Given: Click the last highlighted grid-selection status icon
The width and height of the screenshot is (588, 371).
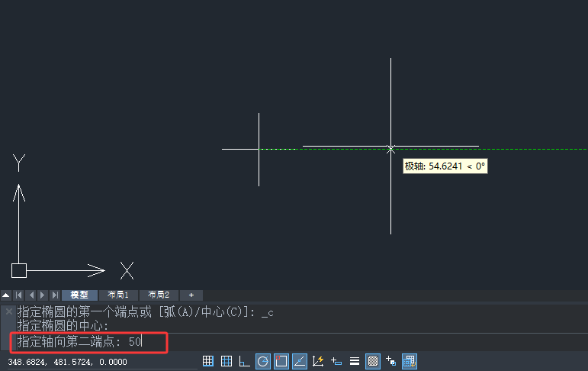Looking at the screenshot, I should coord(409,361).
